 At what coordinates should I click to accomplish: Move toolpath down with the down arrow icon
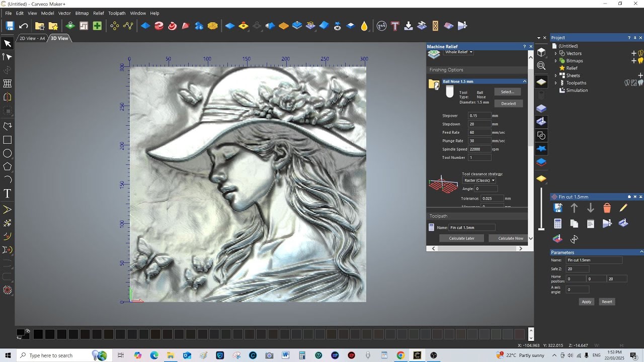click(x=591, y=208)
